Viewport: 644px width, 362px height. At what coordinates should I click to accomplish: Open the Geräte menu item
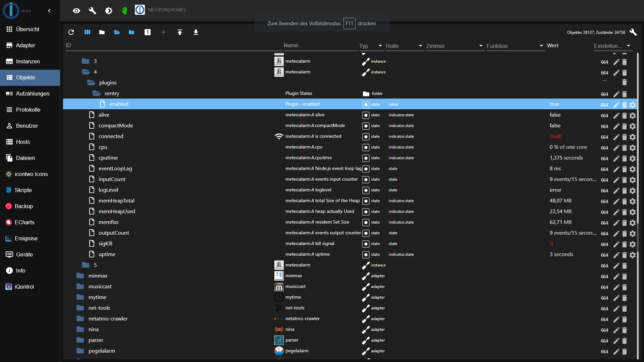point(30,254)
